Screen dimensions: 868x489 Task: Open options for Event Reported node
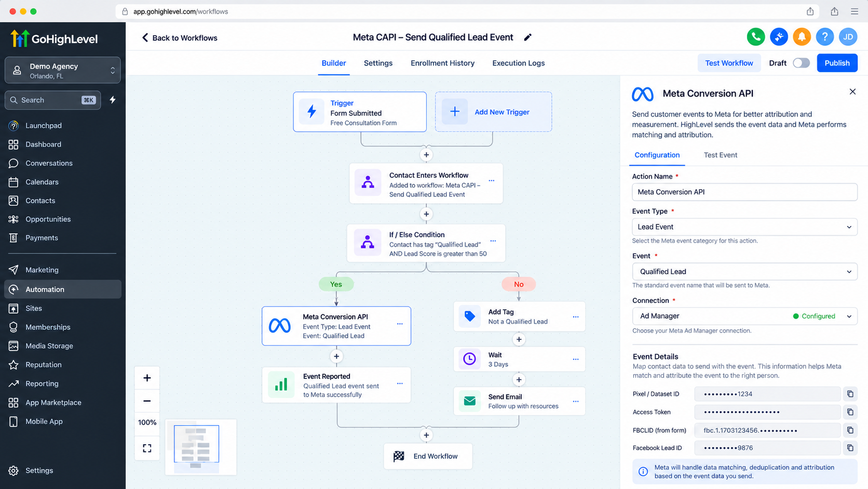pyautogui.click(x=400, y=384)
